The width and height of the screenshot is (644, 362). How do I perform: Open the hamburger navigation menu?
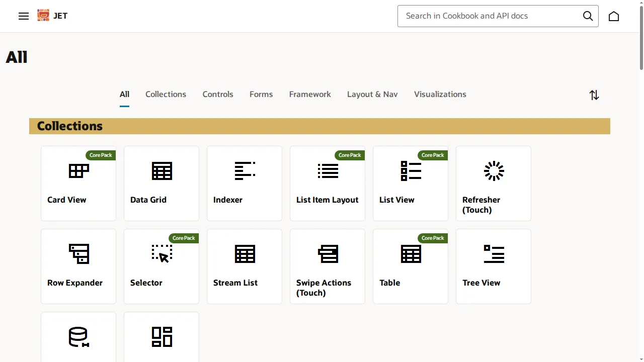coord(24,16)
